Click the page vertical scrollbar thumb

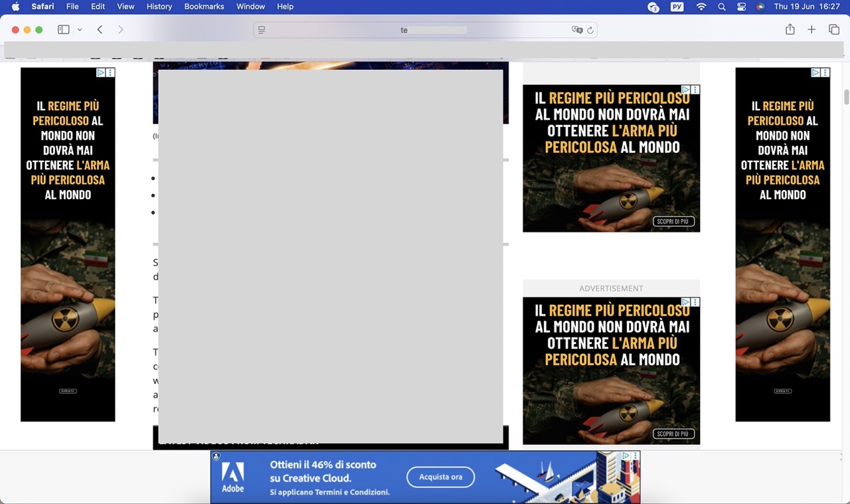click(846, 97)
